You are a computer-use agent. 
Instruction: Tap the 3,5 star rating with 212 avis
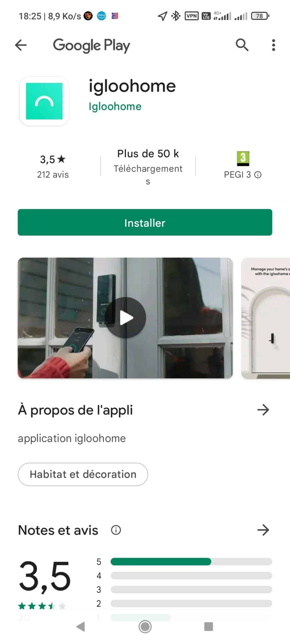53,167
